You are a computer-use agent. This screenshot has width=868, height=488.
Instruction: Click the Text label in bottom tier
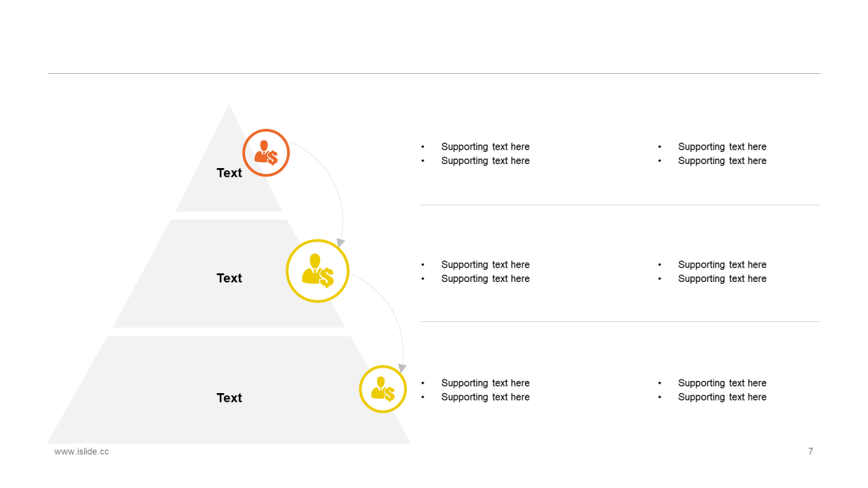click(229, 398)
